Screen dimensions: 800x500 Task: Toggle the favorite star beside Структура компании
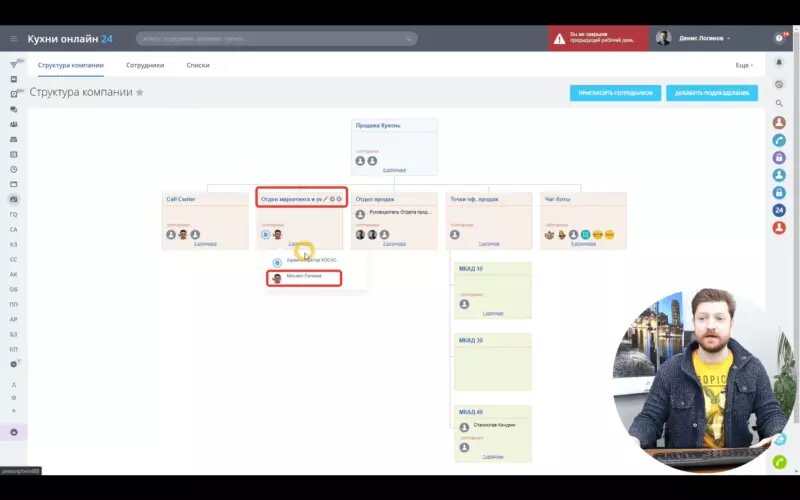click(x=139, y=92)
